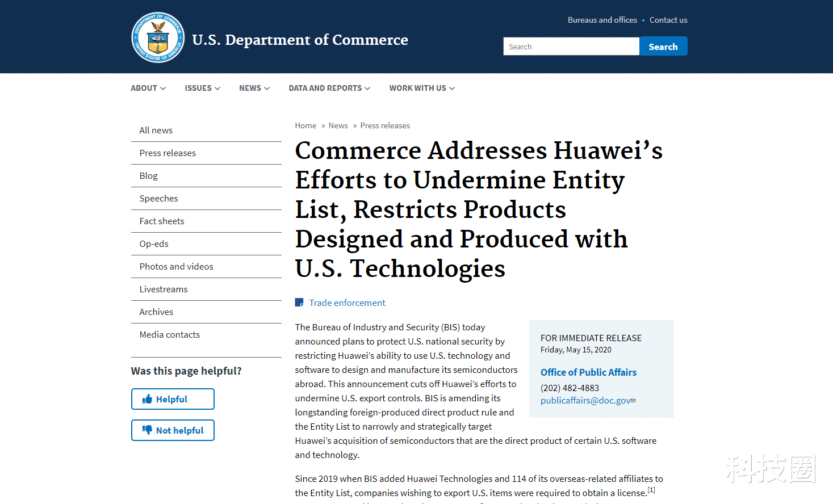Mark the page as Not helpful
This screenshot has height=504, width=833.
(x=173, y=430)
